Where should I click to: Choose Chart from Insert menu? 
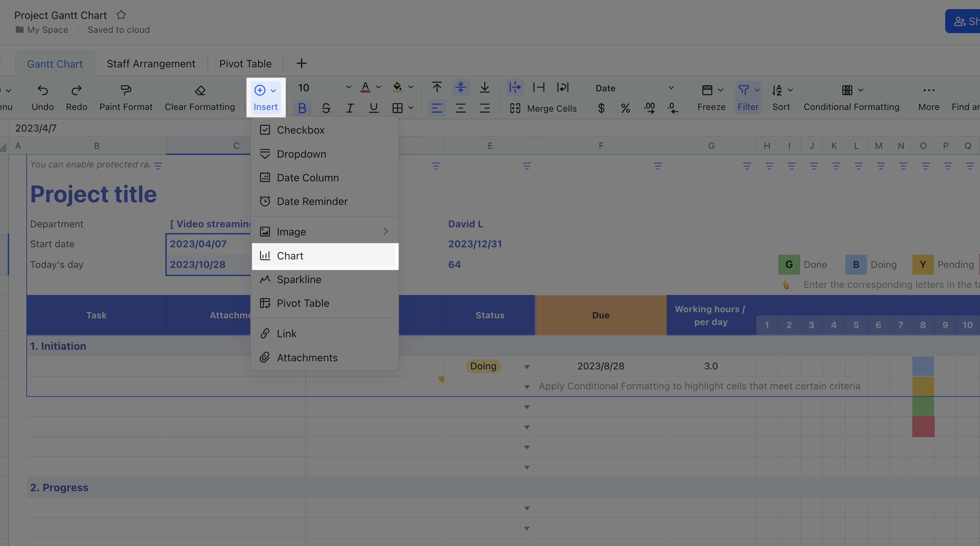325,256
